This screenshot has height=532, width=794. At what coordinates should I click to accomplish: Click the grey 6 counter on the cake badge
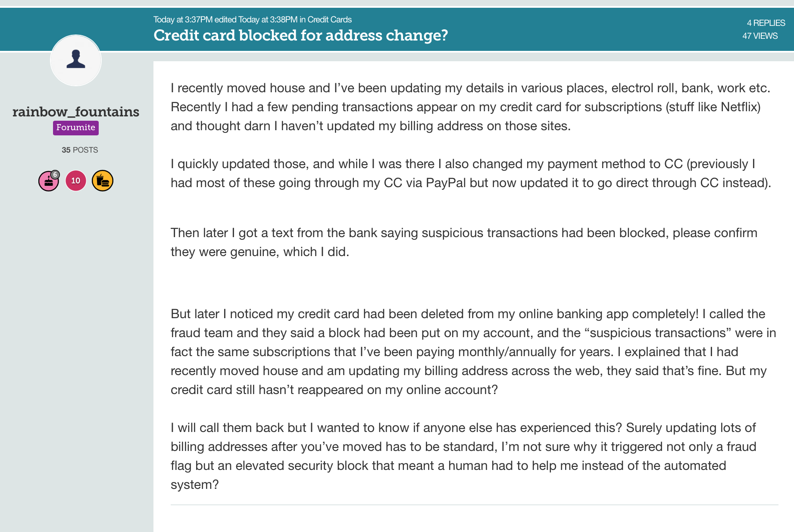point(55,175)
